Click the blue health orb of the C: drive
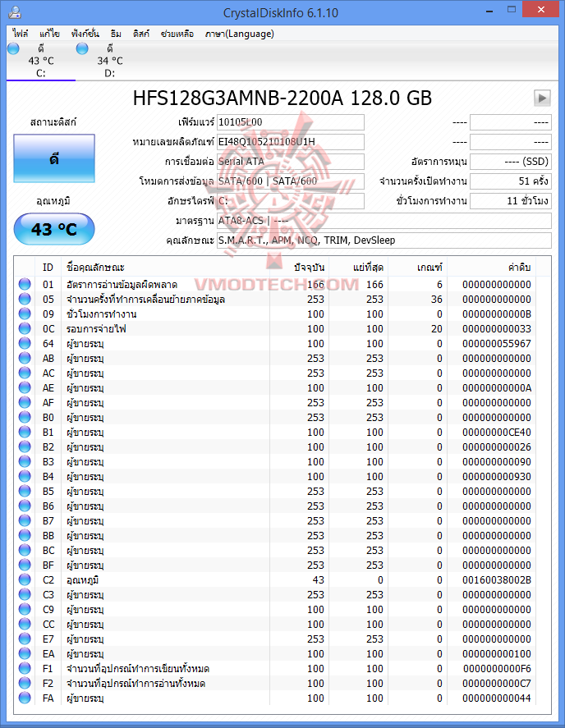Viewport: 565px width, 728px height. [13, 48]
